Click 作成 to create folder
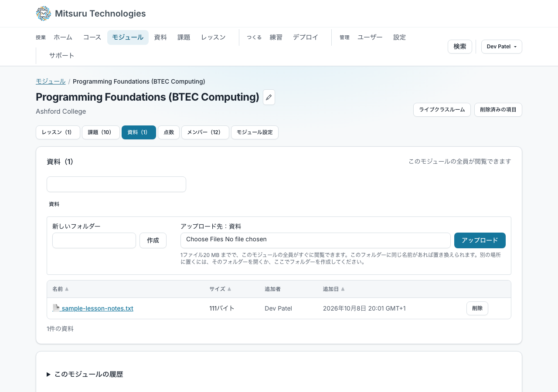This screenshot has width=558, height=392. pos(153,240)
